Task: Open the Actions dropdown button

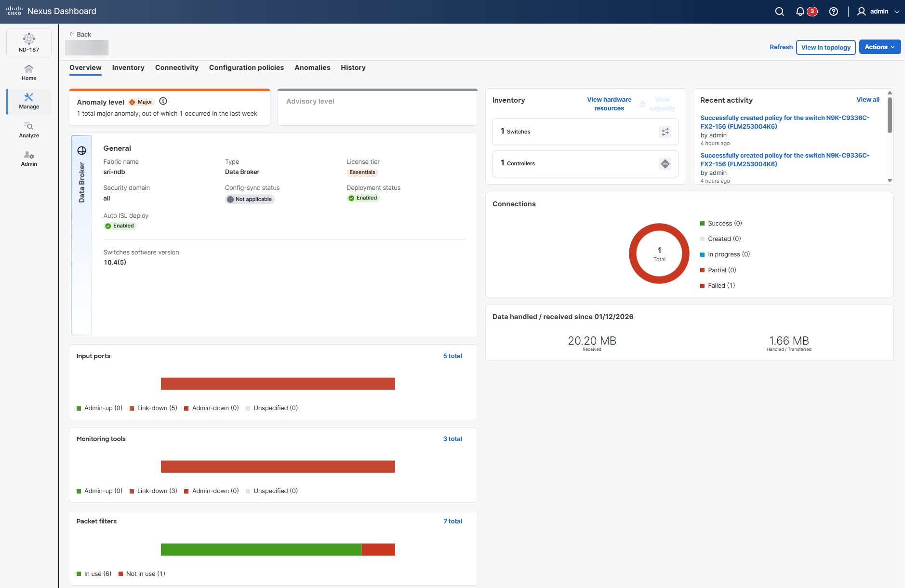Action: pyautogui.click(x=879, y=47)
